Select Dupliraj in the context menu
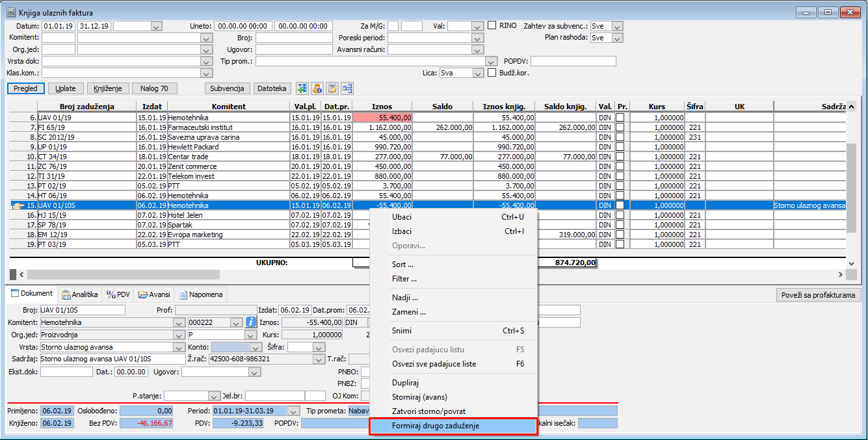The width and height of the screenshot is (868, 440). click(405, 383)
